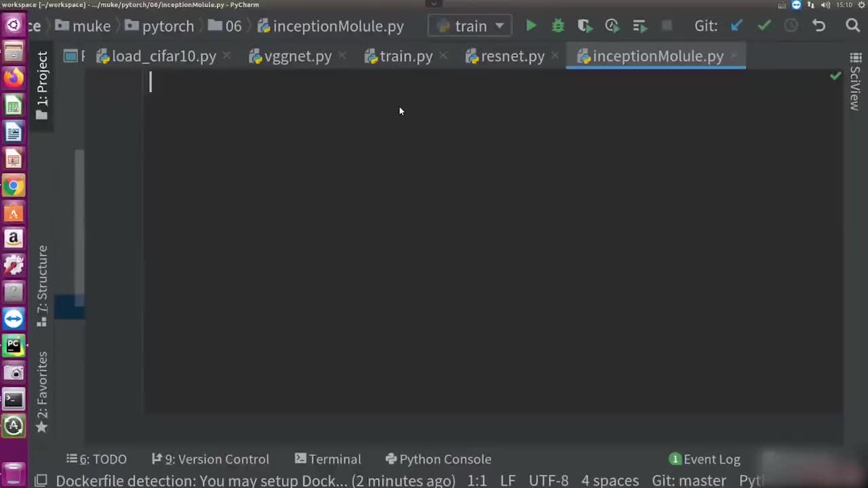The image size is (868, 488).
Task: Commit changes with the green checkmark
Action: [x=764, y=26]
